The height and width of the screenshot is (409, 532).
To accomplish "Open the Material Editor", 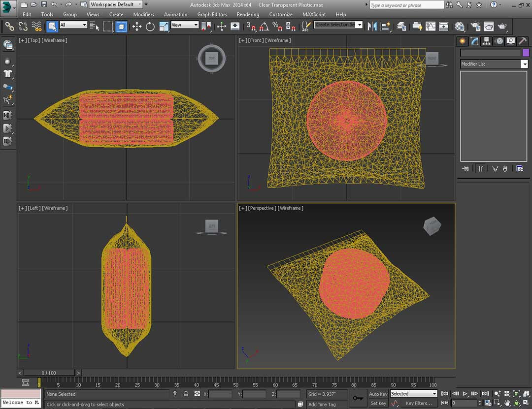I will pos(460,26).
